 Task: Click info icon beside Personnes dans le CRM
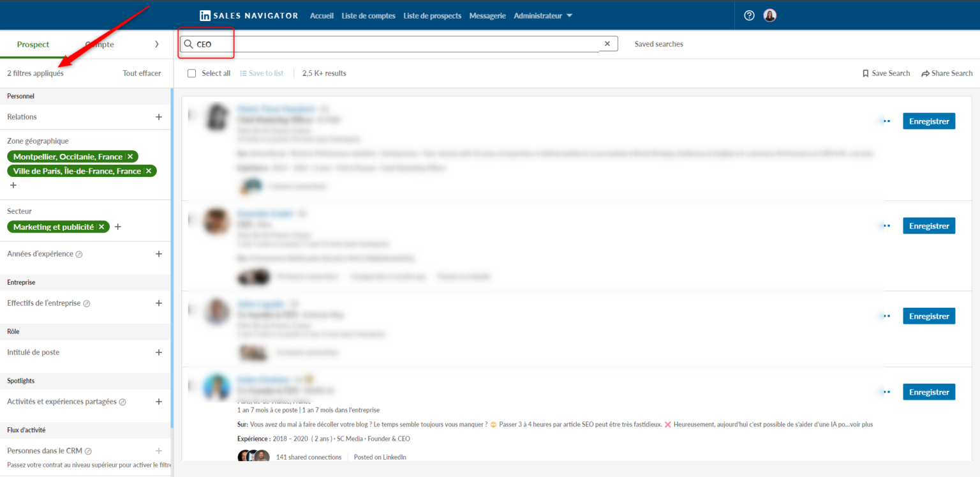89,451
